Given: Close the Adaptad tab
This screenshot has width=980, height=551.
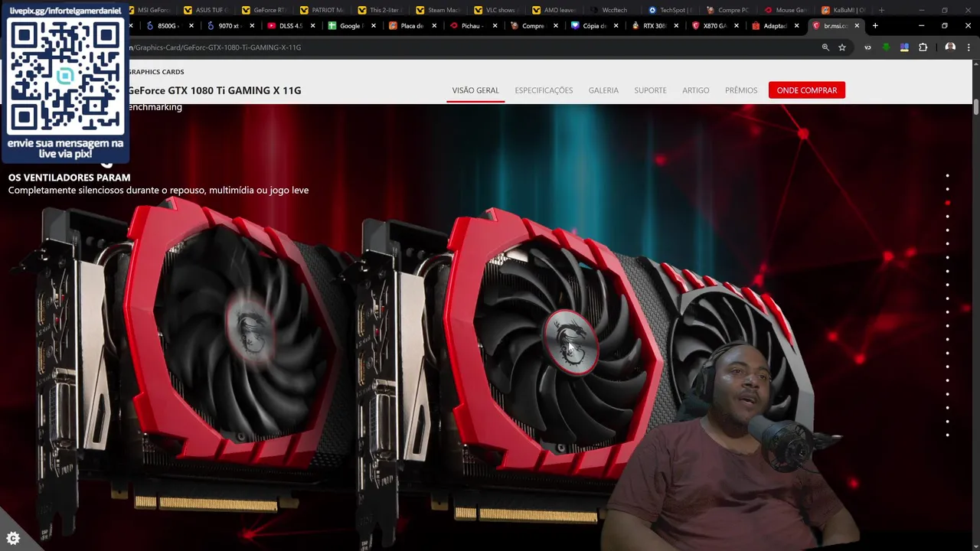Looking at the screenshot, I should 797,25.
